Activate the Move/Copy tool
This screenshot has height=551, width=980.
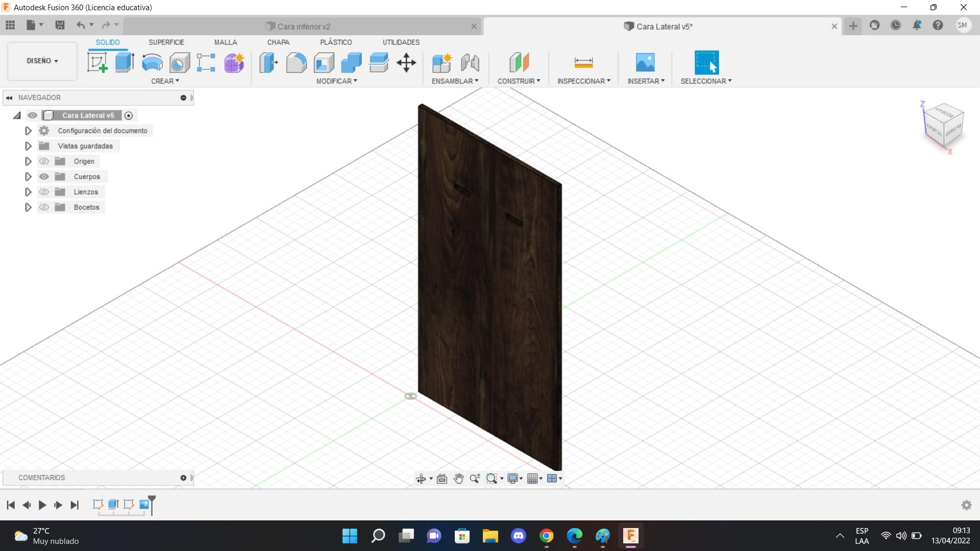coord(406,63)
